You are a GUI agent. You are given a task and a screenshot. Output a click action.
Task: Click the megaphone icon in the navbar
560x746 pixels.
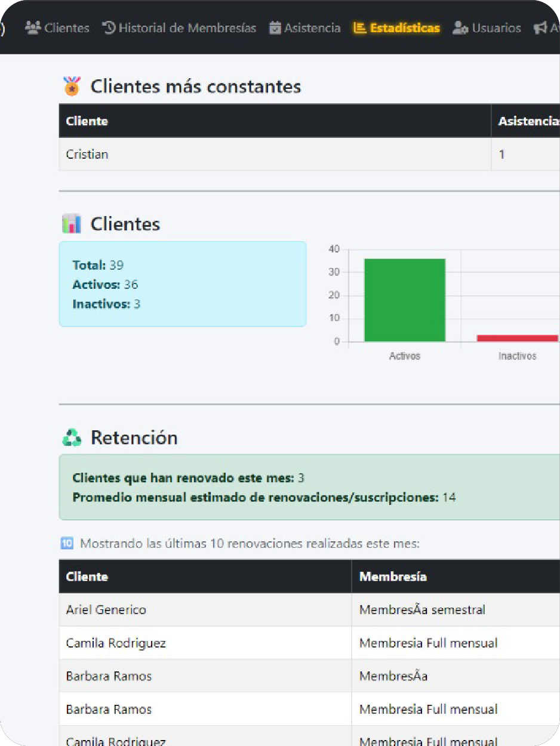[540, 27]
